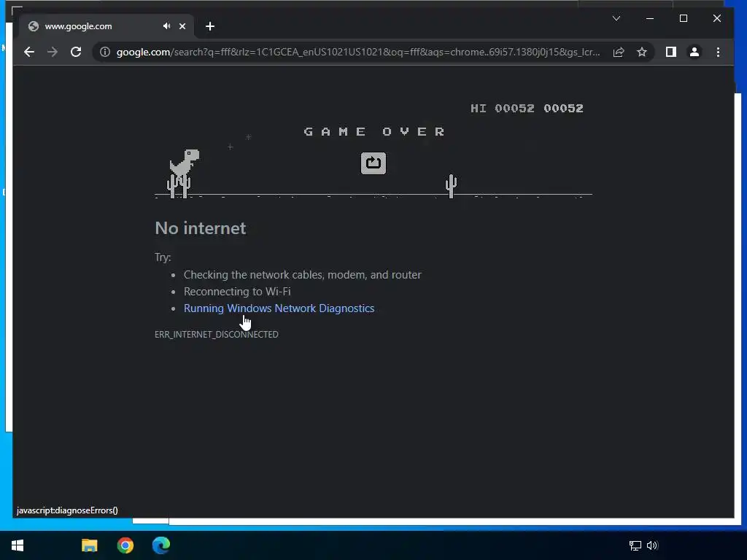Open the Chrome profile menu
This screenshot has width=747, height=560.
coord(694,52)
